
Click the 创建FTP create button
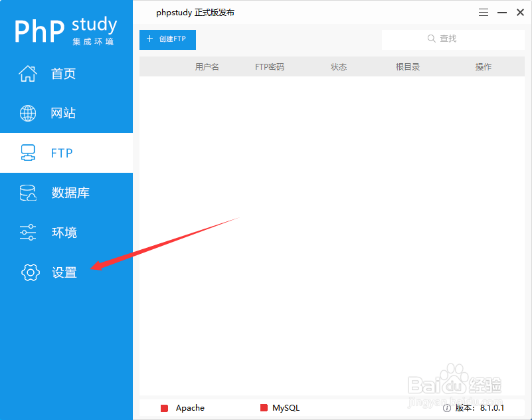tap(167, 40)
